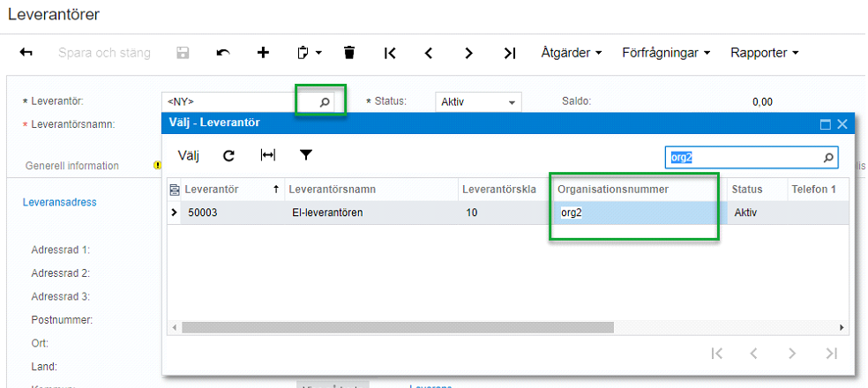Click the horizontal scrollbar in dialog
This screenshot has height=388, width=868.
coord(398,327)
